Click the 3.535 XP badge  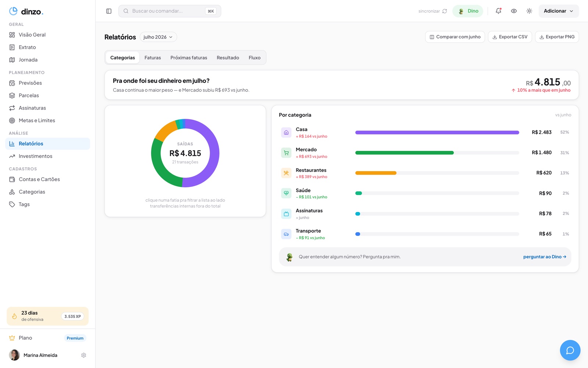(72, 316)
